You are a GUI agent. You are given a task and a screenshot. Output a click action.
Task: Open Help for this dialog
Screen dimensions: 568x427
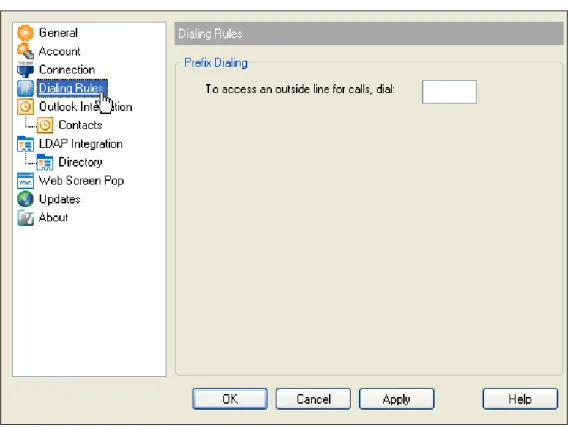tap(520, 399)
